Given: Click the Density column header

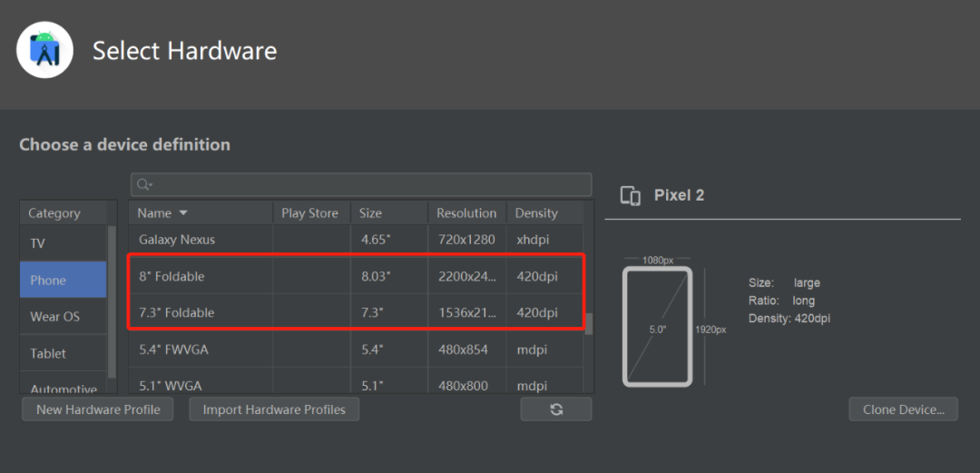Looking at the screenshot, I should (536, 213).
